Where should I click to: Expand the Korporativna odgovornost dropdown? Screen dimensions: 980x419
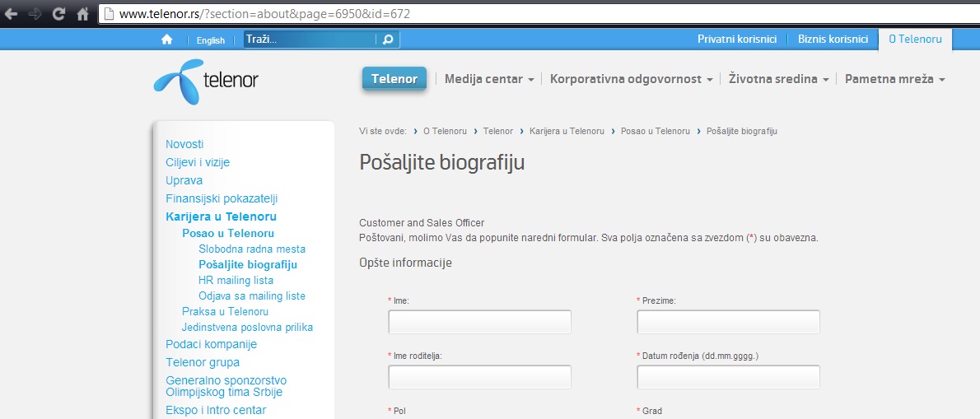point(632,79)
